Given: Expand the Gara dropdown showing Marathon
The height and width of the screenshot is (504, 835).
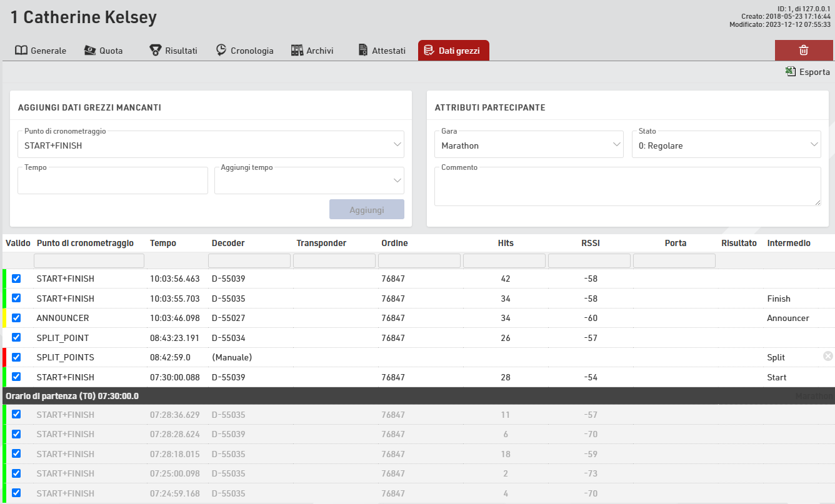Looking at the screenshot, I should (528, 145).
